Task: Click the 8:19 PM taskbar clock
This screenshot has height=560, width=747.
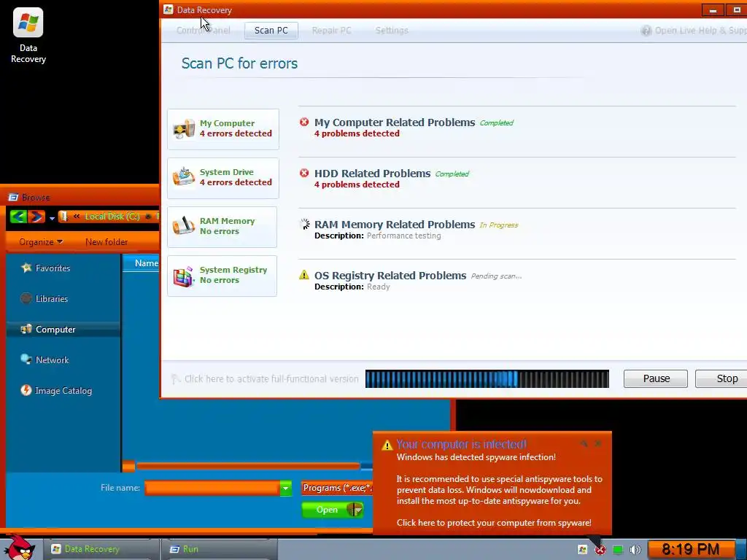Action: tap(690, 550)
